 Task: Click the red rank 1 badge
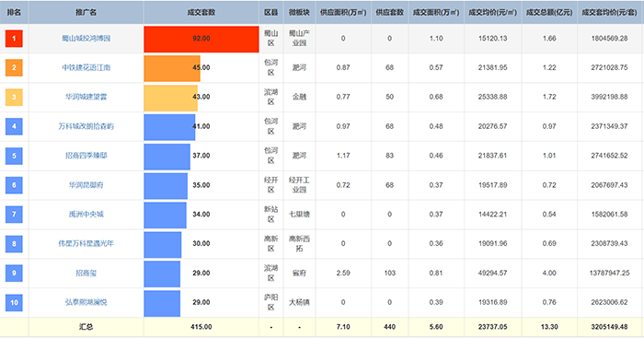(14, 39)
